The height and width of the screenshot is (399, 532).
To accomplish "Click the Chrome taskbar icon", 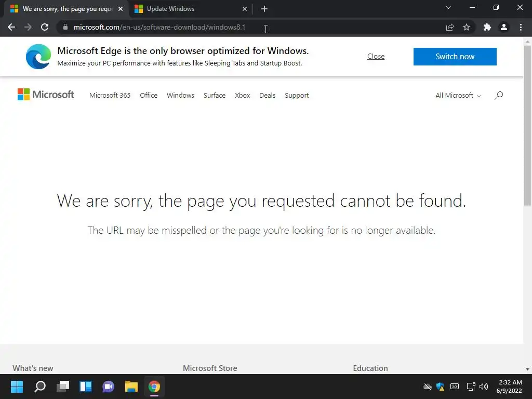I will (x=154, y=387).
